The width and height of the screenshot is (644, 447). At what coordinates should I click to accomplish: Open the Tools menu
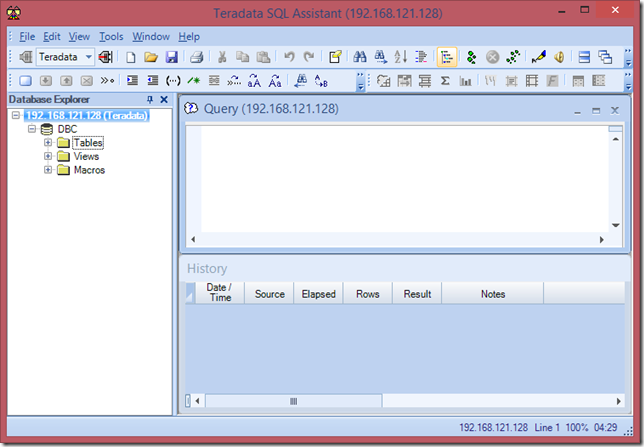(x=111, y=37)
